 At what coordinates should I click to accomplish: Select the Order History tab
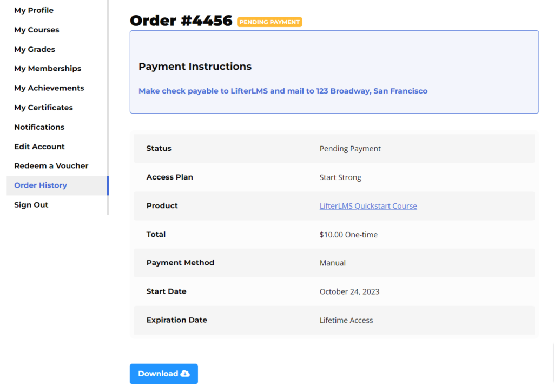point(40,185)
